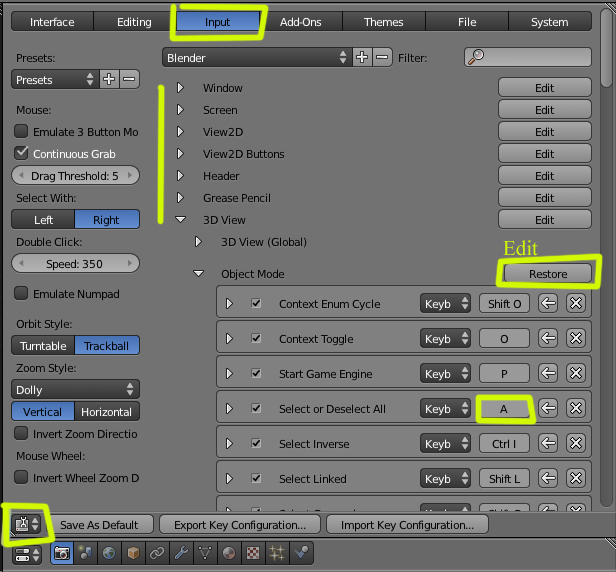Click the User Preferences editor-type selector icon

click(x=27, y=524)
